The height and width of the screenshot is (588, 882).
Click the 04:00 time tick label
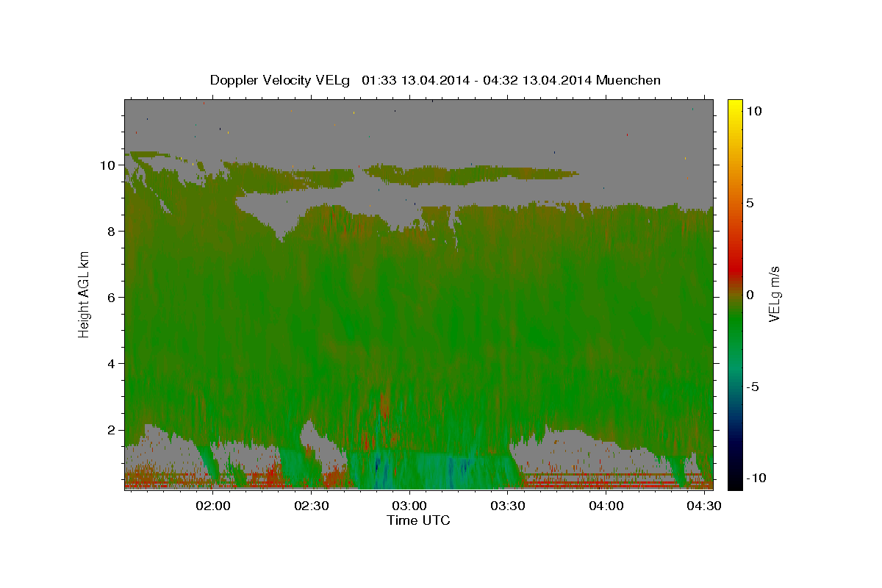[606, 506]
